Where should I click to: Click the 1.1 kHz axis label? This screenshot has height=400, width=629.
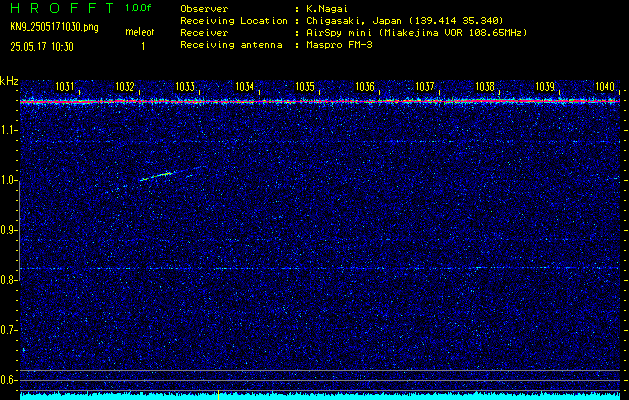(x=9, y=130)
